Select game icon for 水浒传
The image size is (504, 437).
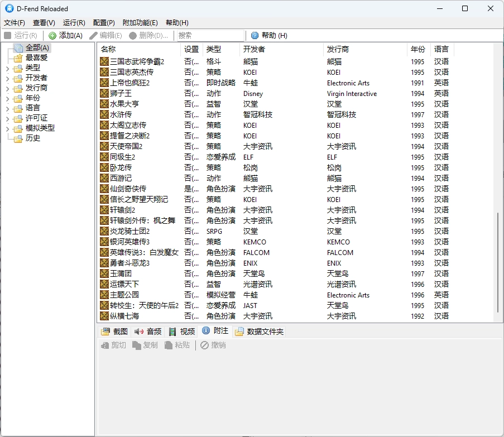(104, 114)
